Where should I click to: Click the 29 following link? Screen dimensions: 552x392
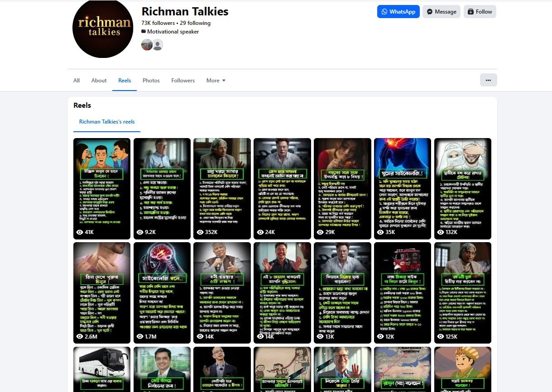195,23
